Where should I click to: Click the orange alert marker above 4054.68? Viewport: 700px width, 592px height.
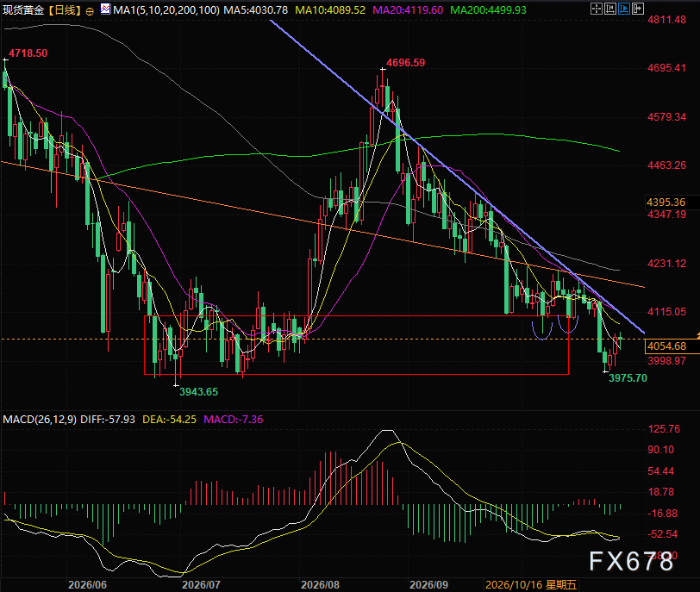pos(697,334)
